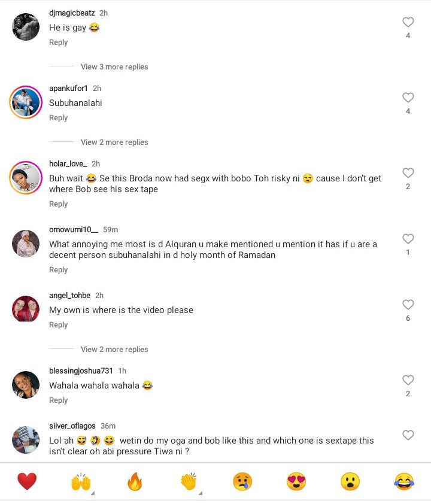Screen dimensions: 431x504
Task: Toggle like on silver_oflagos's comment
Action: (x=408, y=435)
